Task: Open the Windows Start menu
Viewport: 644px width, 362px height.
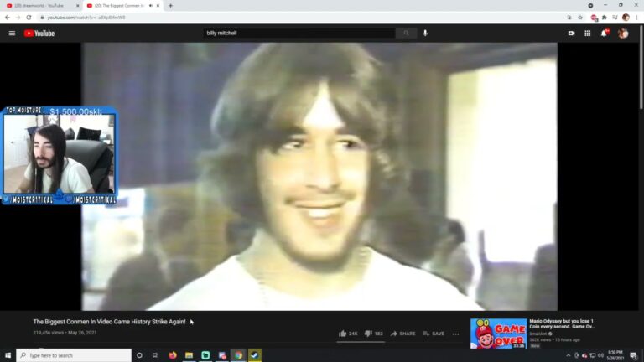Action: pyautogui.click(x=8, y=355)
